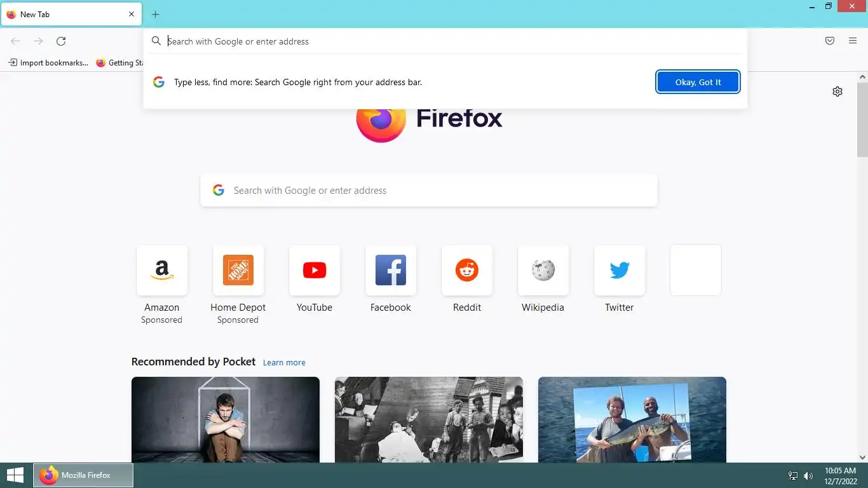Image resolution: width=868 pixels, height=488 pixels.
Task: Click Import bookmarks in bookmarks toolbar
Action: (x=48, y=63)
